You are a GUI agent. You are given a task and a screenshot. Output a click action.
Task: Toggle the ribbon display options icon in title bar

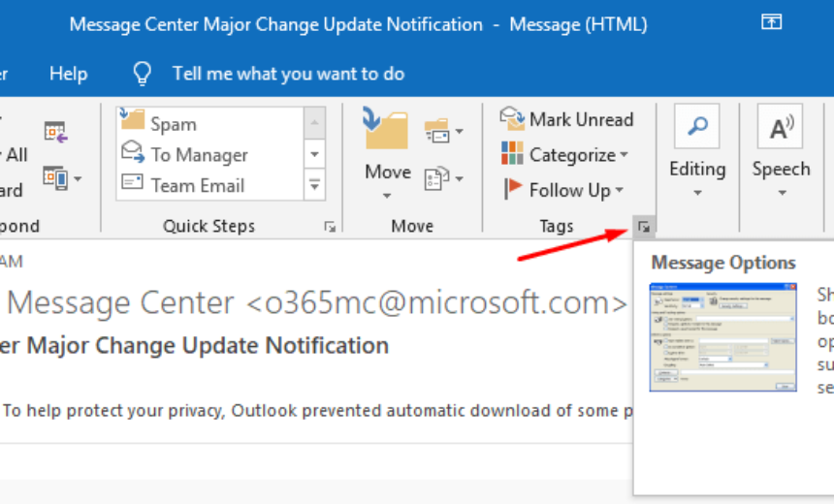771,21
